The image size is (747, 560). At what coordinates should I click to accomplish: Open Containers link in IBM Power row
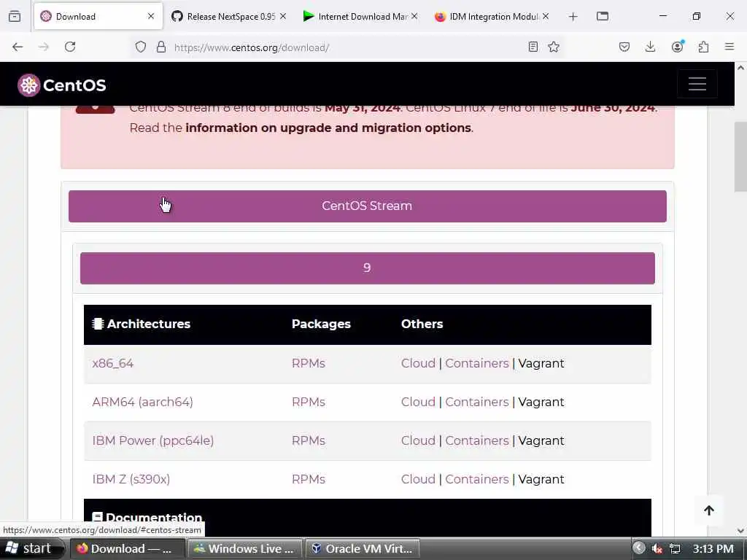pos(477,440)
